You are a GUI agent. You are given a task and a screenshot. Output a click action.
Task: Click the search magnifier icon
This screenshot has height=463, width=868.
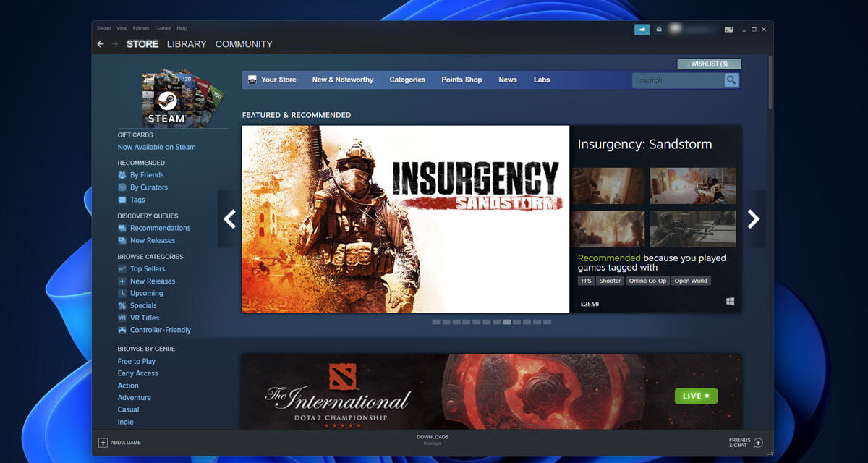tap(731, 80)
